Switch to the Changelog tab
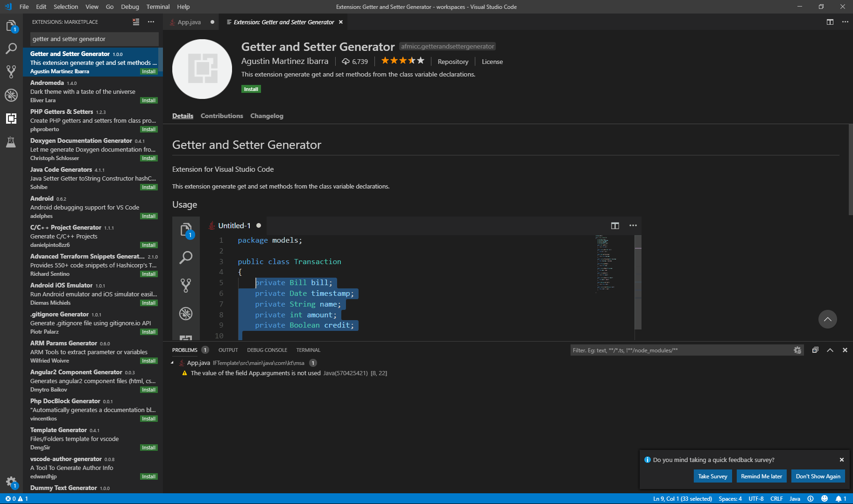The image size is (853, 504). click(x=267, y=116)
